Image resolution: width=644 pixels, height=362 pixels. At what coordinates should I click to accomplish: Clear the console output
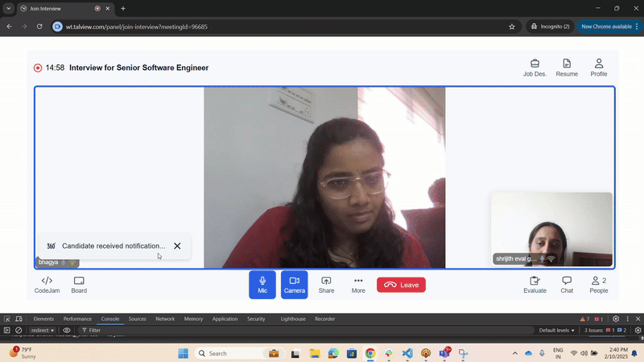click(19, 330)
